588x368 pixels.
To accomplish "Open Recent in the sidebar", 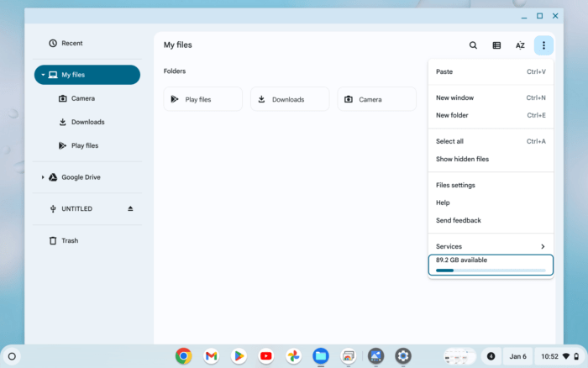I will click(71, 43).
